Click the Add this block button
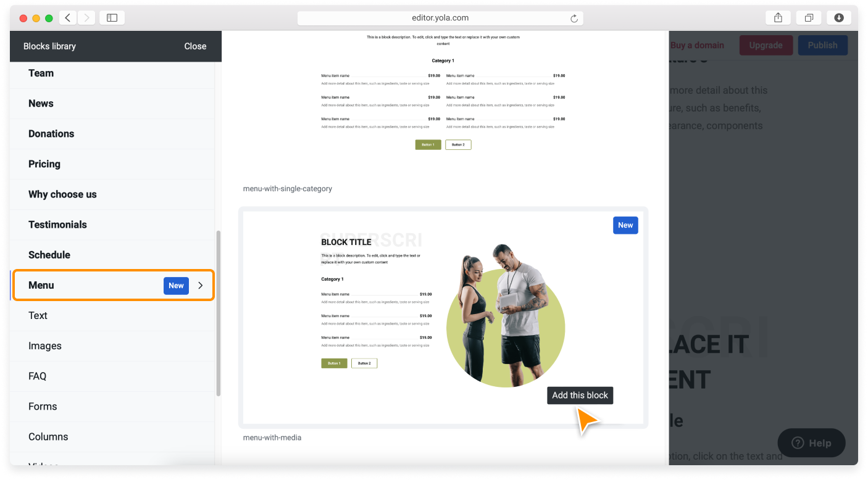The height and width of the screenshot is (480, 868). (x=580, y=395)
